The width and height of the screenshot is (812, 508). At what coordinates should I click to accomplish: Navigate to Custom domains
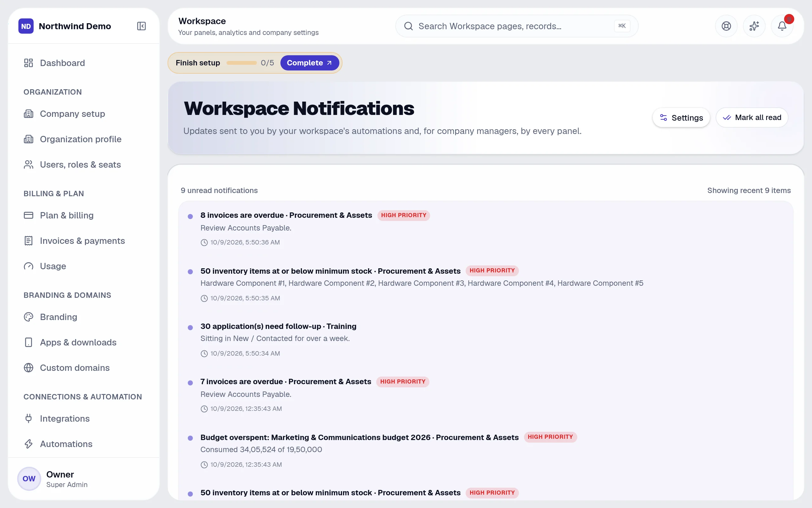(x=83, y=368)
